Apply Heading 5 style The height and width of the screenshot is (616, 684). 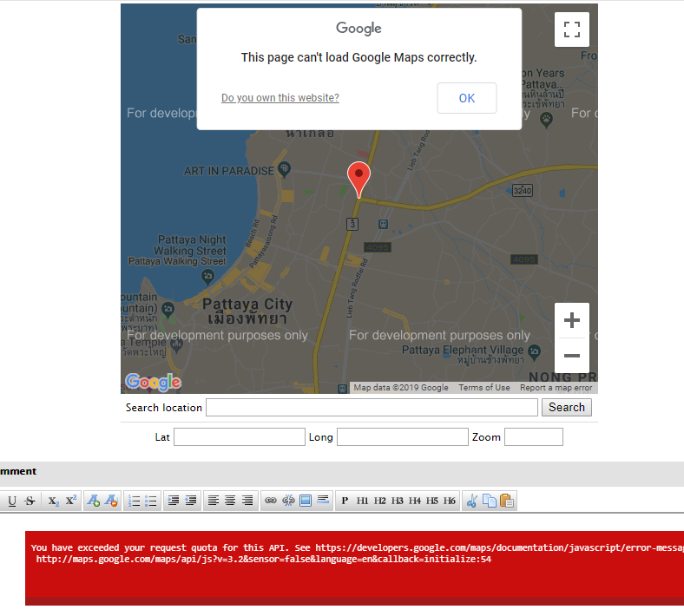click(432, 501)
